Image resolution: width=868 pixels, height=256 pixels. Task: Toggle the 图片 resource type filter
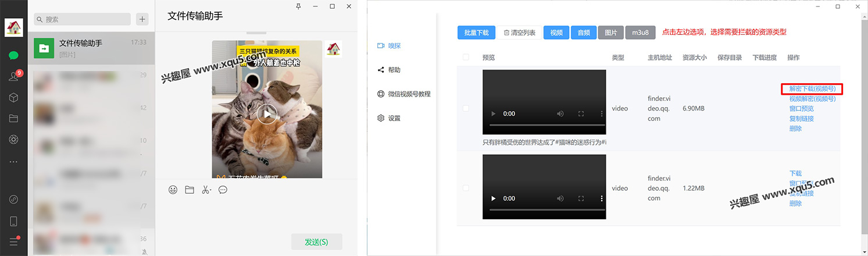click(x=610, y=33)
